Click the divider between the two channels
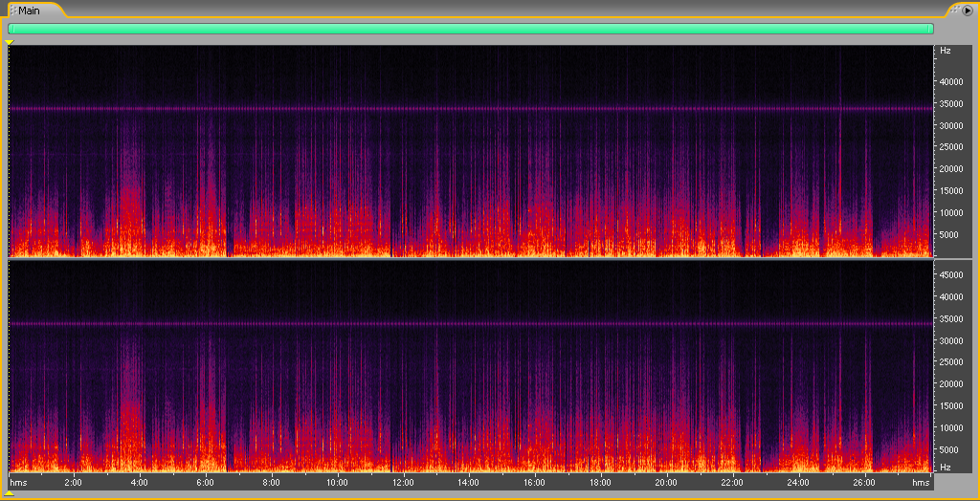The width and height of the screenshot is (980, 501). tap(470, 259)
